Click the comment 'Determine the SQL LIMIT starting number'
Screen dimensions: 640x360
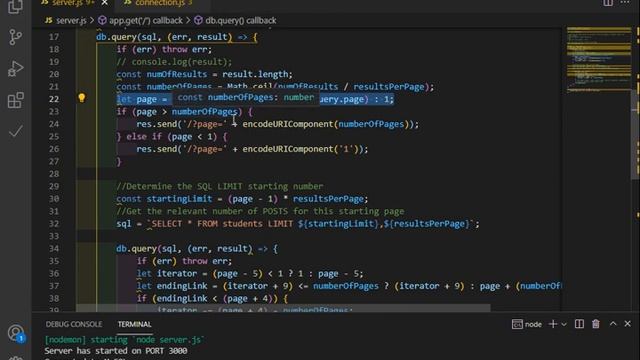click(x=220, y=187)
